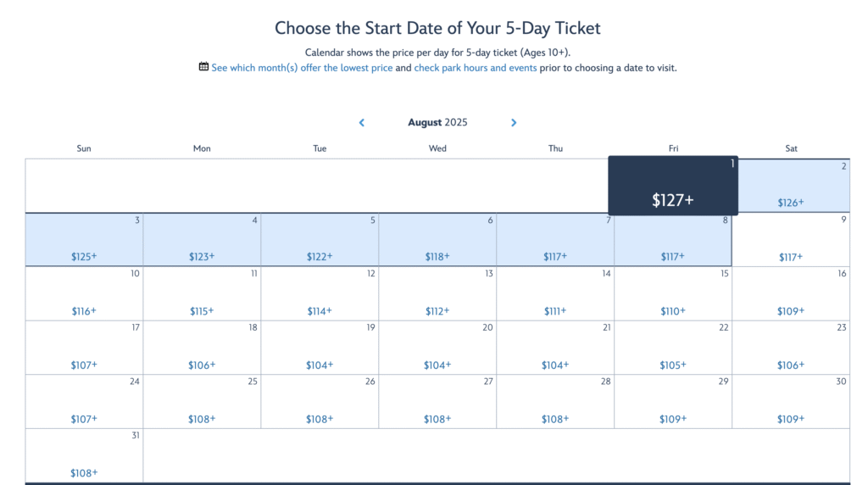Image resolution: width=868 pixels, height=485 pixels.
Task: Advance to next month with right chevron
Action: (514, 122)
